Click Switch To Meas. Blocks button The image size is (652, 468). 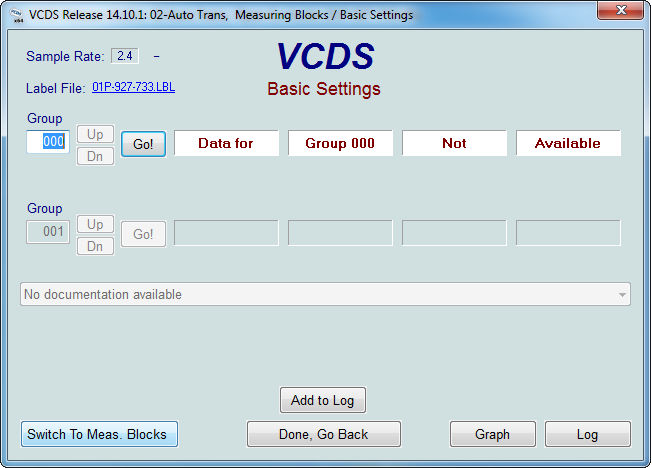(99, 434)
